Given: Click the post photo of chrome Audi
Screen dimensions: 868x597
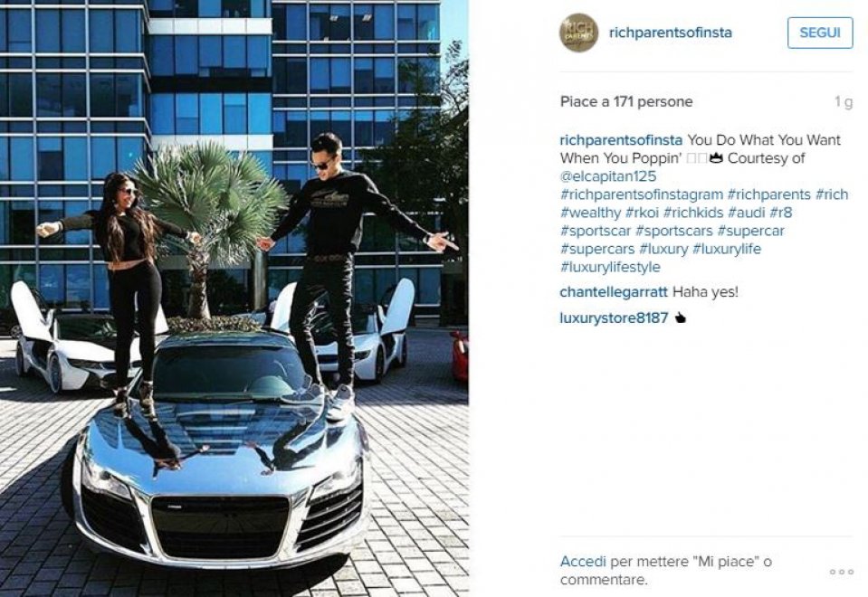Looking at the screenshot, I should click(x=234, y=298).
